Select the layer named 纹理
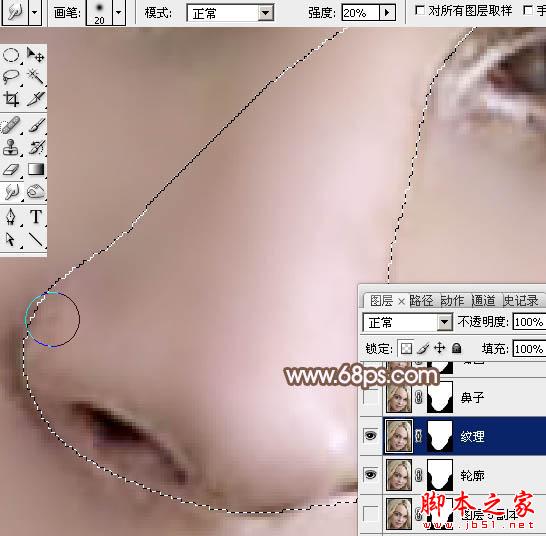The height and width of the screenshot is (536, 546). coord(473,436)
